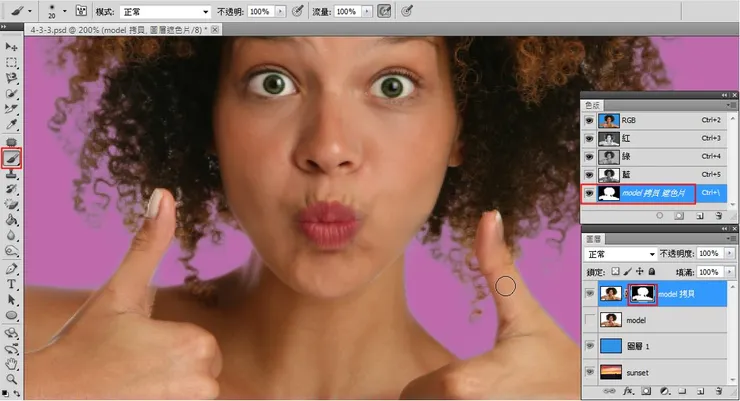This screenshot has width=740, height=401.
Task: Open the brush Mode dropdown
Action: (165, 12)
